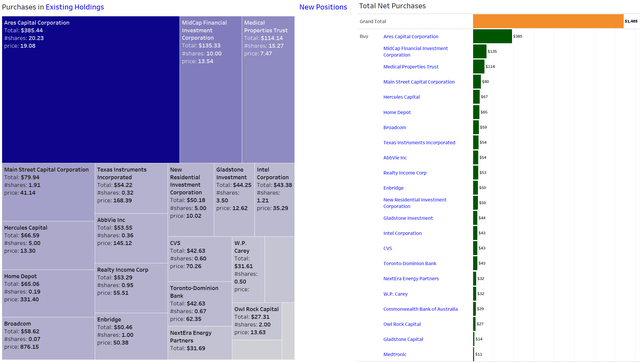Select the Owl Rock Capital treemap tile
Image resolution: width=640 pixels, height=362 pixels.
pyautogui.click(x=257, y=321)
